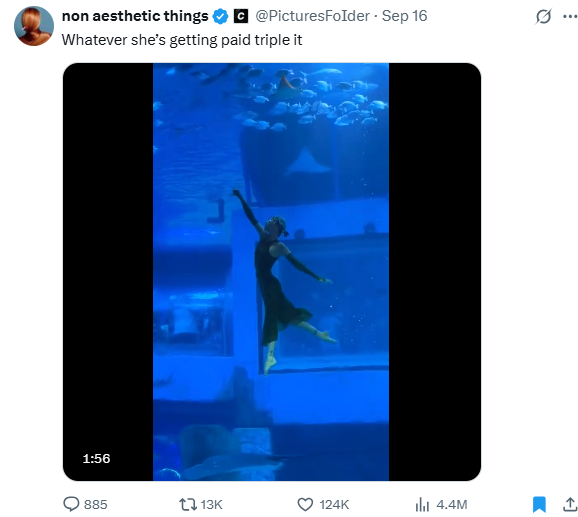Image resolution: width=578 pixels, height=517 pixels.
Task: Click the Grok slashed-circle icon
Action: click(543, 16)
